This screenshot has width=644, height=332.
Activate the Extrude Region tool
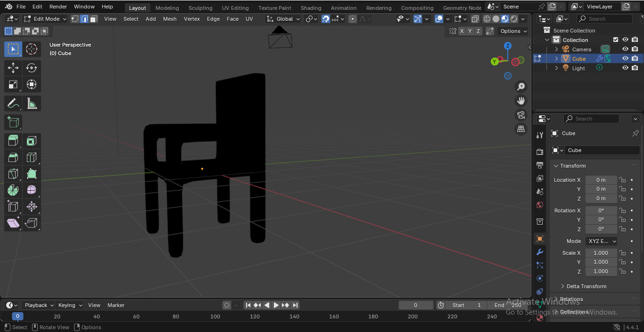[x=13, y=141]
